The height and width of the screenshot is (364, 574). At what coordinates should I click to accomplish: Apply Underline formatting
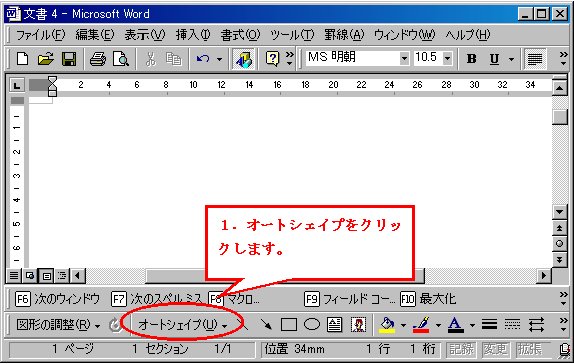tap(494, 59)
